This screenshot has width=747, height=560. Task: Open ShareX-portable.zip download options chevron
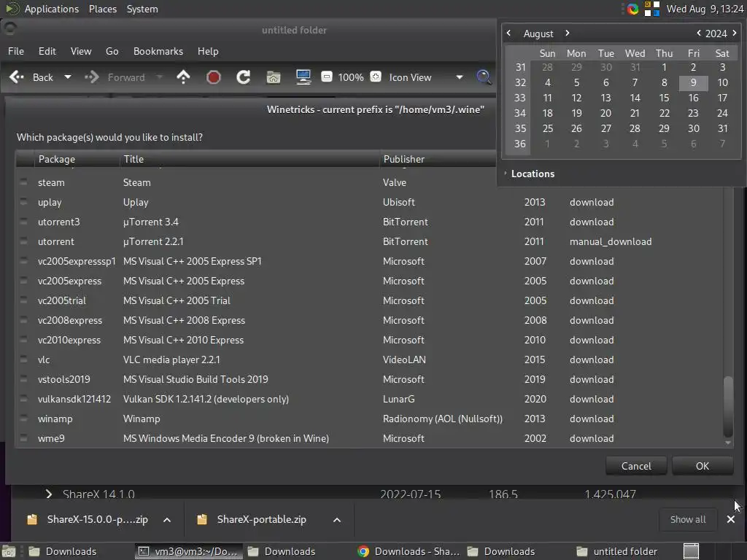pos(337,519)
